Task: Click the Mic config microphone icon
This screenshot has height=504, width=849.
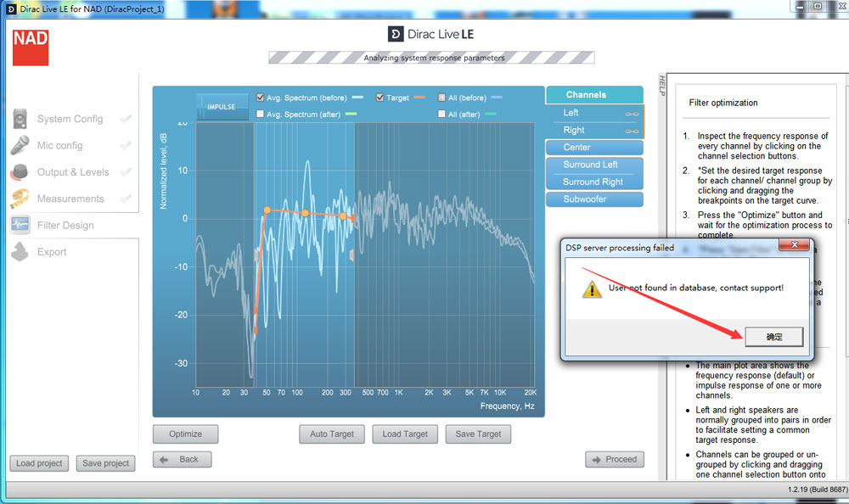Action: pyautogui.click(x=20, y=145)
